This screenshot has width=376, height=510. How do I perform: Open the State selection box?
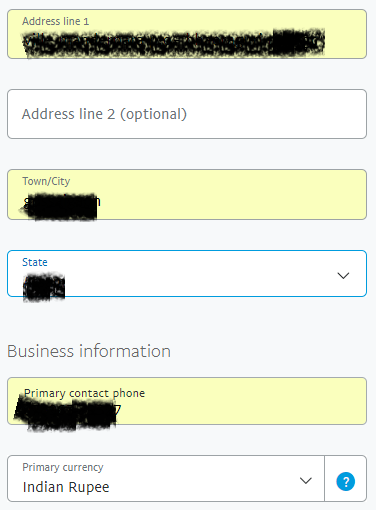coord(187,273)
